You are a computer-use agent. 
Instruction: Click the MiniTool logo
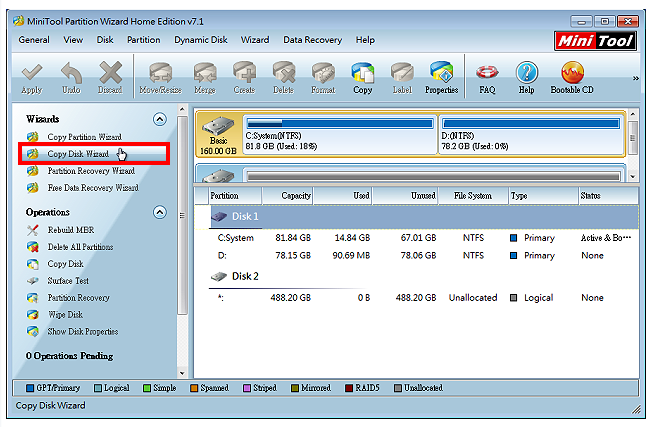click(x=595, y=41)
